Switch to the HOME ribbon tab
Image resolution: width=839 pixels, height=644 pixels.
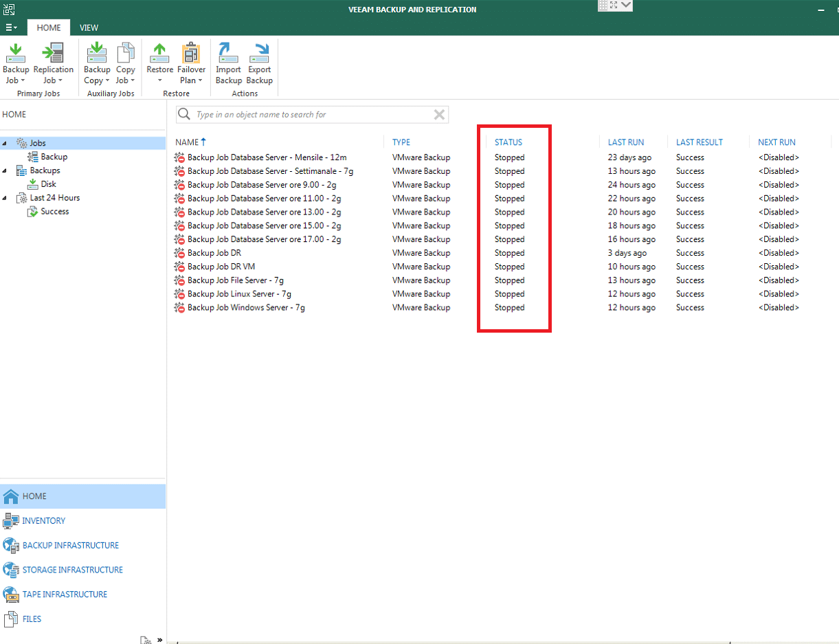click(x=48, y=27)
